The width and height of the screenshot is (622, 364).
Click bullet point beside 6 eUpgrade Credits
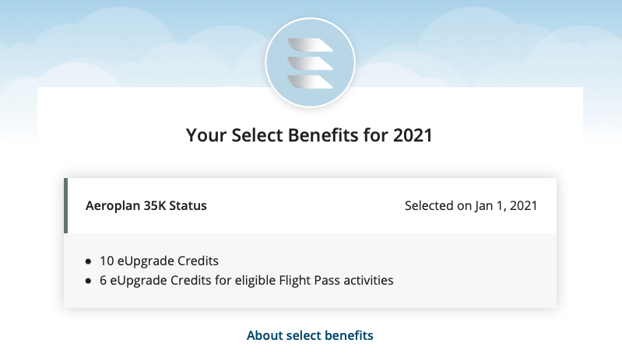(x=88, y=280)
